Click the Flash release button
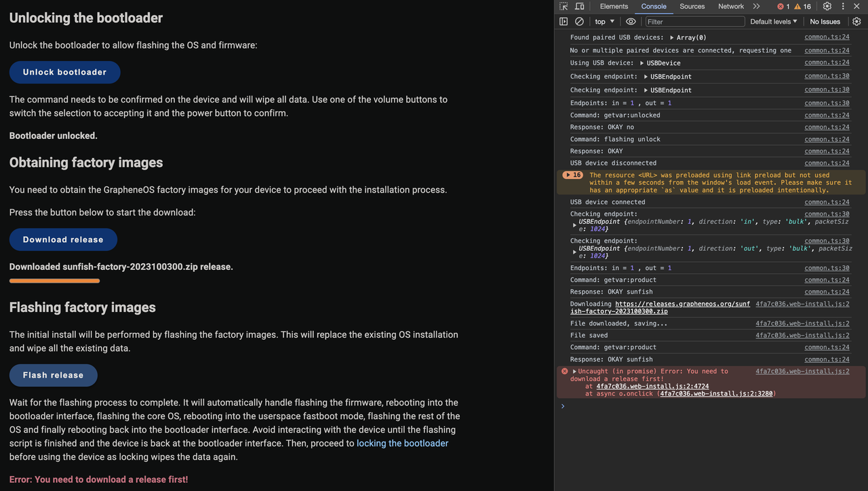The image size is (868, 491). pos(53,375)
